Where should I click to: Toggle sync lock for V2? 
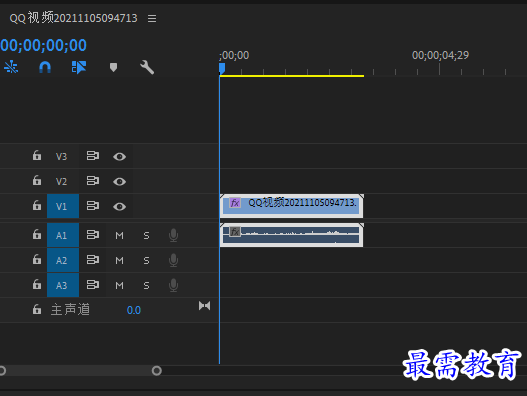point(93,181)
